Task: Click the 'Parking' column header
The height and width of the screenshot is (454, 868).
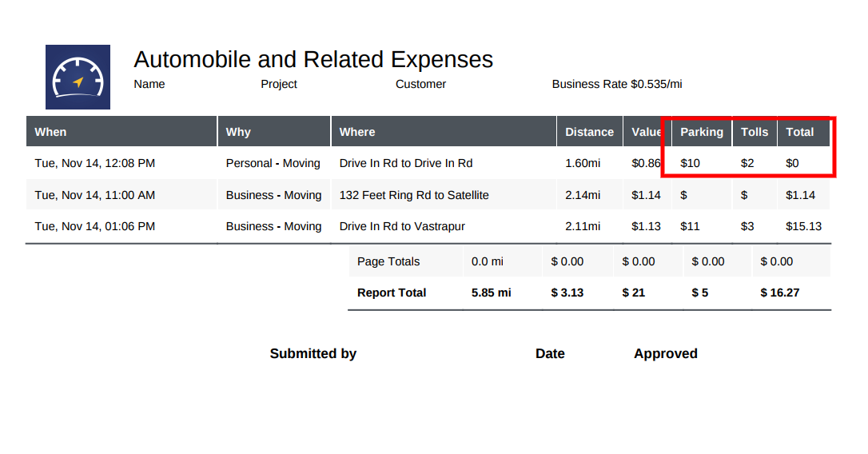Action: (702, 132)
